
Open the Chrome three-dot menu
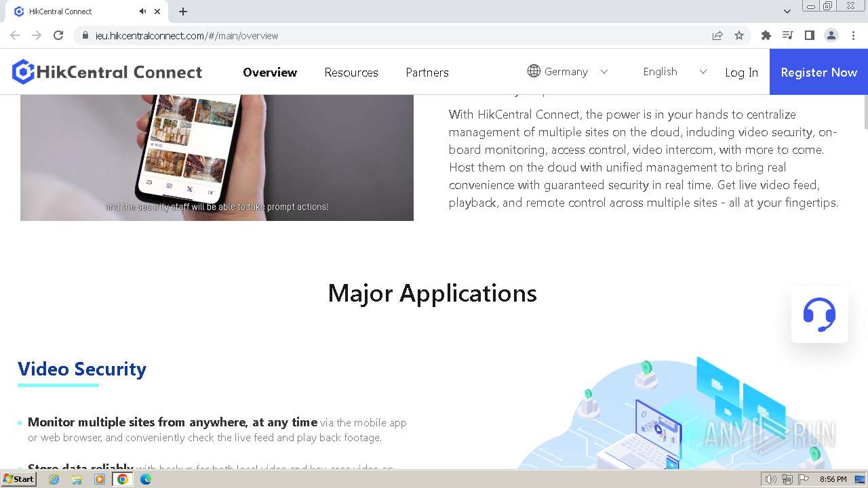click(x=854, y=35)
